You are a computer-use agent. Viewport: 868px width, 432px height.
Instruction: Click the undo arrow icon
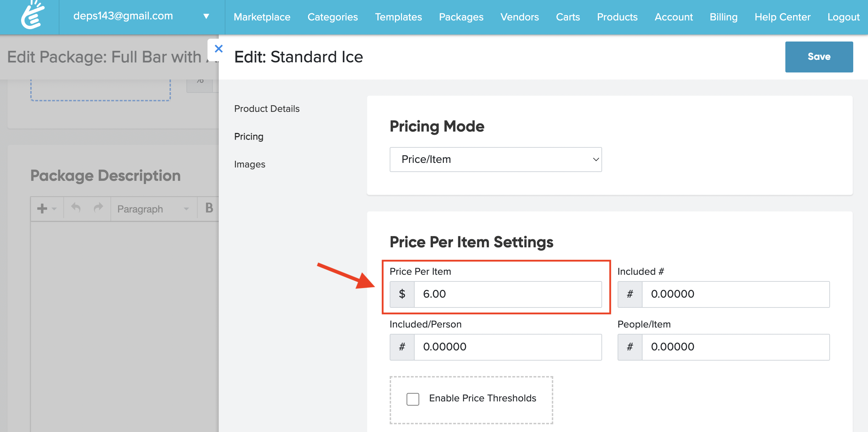tap(76, 208)
